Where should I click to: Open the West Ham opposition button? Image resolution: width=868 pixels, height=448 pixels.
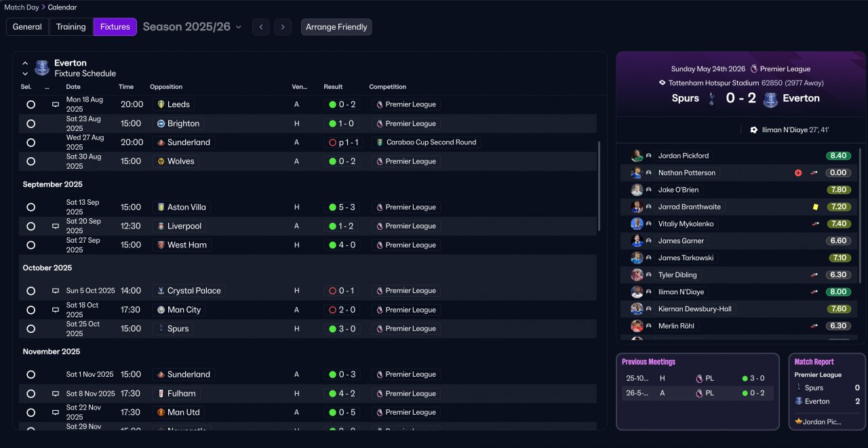pyautogui.click(x=182, y=245)
